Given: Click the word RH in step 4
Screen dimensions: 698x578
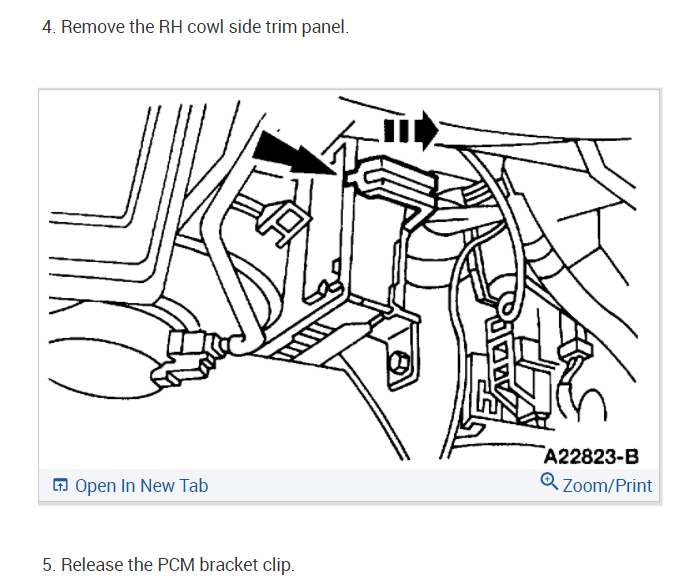Looking at the screenshot, I should (170, 27).
